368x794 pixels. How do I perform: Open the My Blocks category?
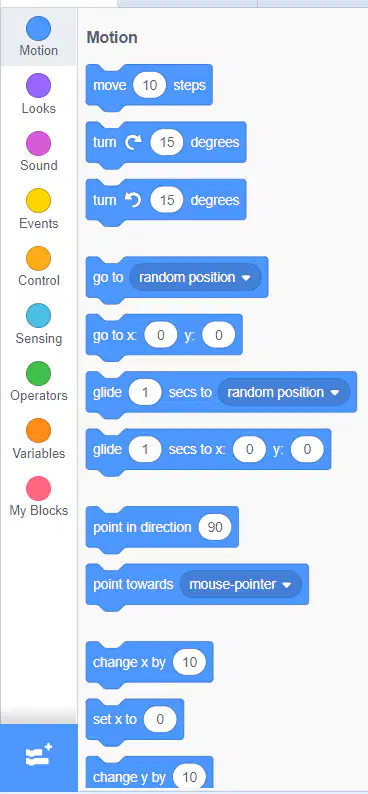point(38,496)
